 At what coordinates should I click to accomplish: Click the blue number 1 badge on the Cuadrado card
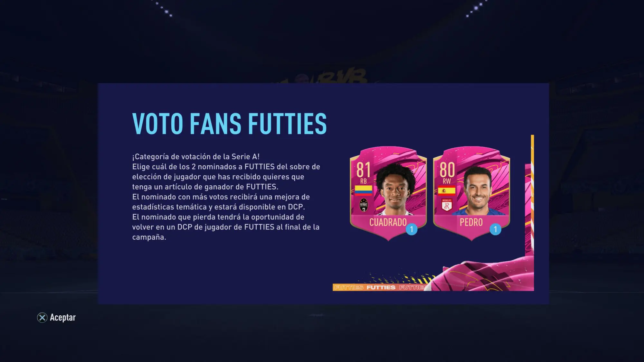tap(412, 229)
